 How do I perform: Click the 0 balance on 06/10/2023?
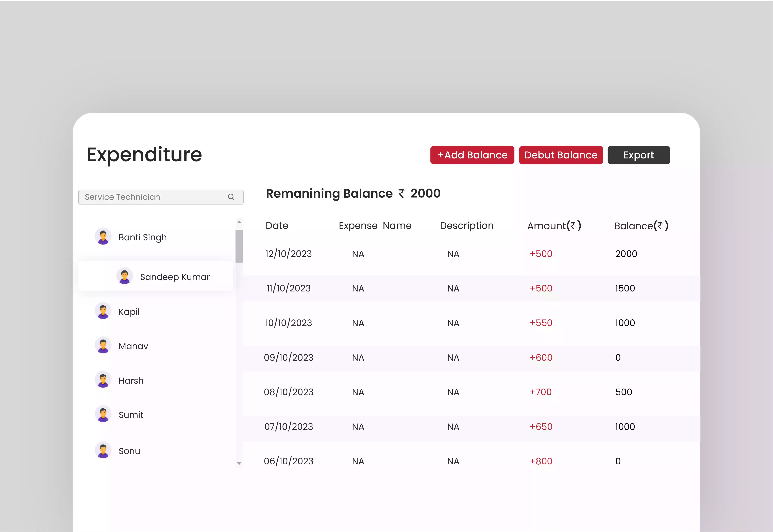click(618, 461)
